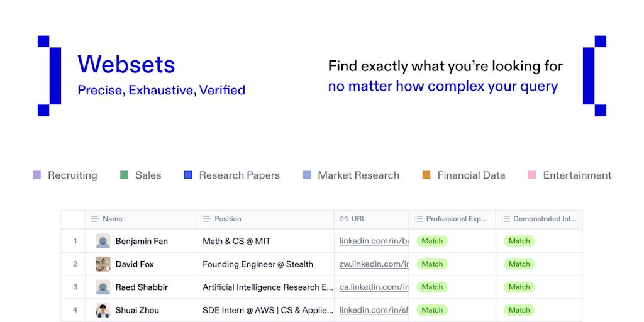
Task: Click the purple Recruiting color square
Action: [37, 175]
